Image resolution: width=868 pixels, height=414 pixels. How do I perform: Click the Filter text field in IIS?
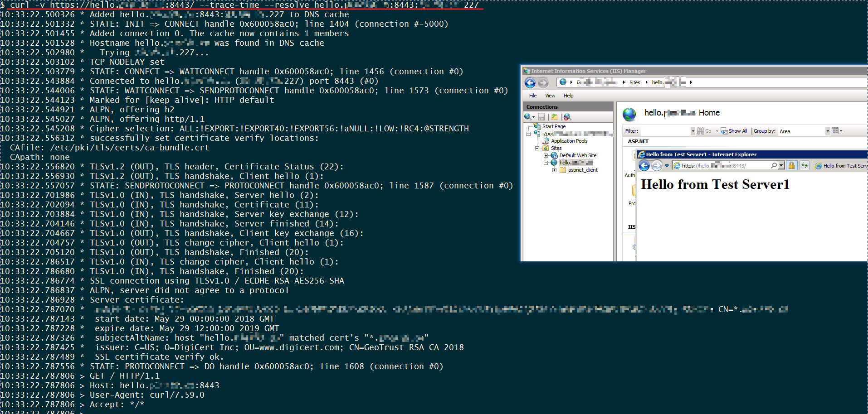(x=665, y=131)
